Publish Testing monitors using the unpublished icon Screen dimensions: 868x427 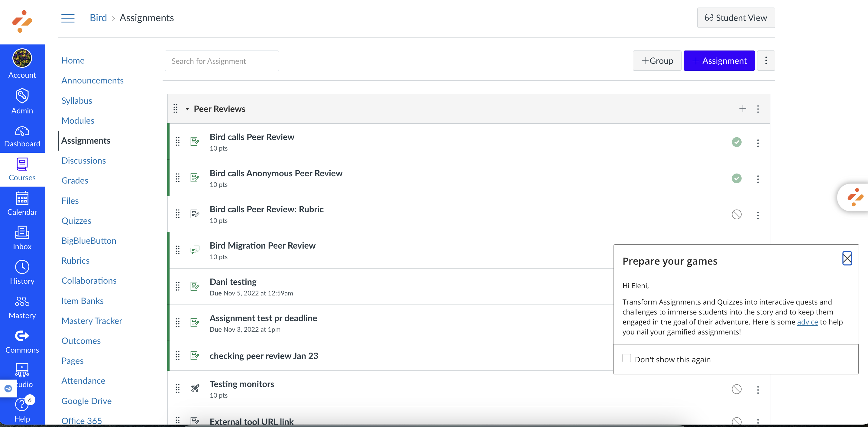pyautogui.click(x=736, y=389)
